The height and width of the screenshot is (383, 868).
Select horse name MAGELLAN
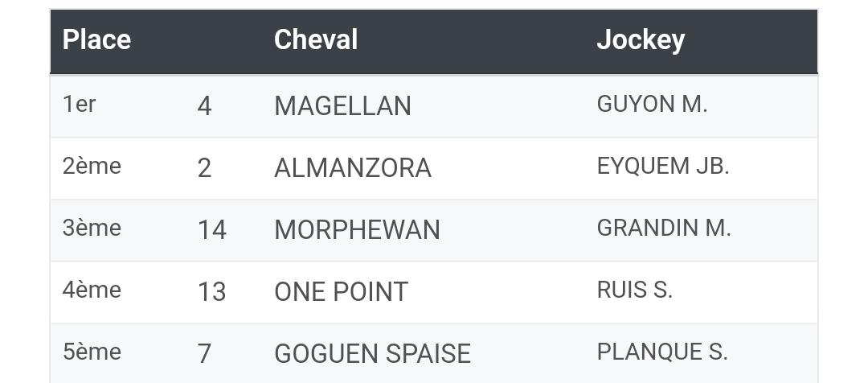point(342,106)
